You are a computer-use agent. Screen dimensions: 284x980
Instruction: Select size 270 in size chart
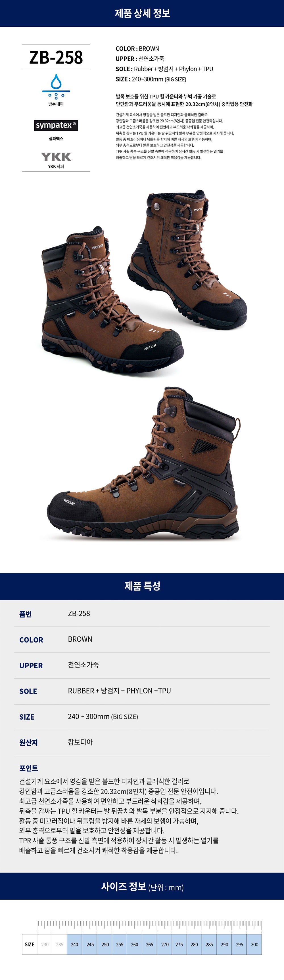(x=164, y=944)
